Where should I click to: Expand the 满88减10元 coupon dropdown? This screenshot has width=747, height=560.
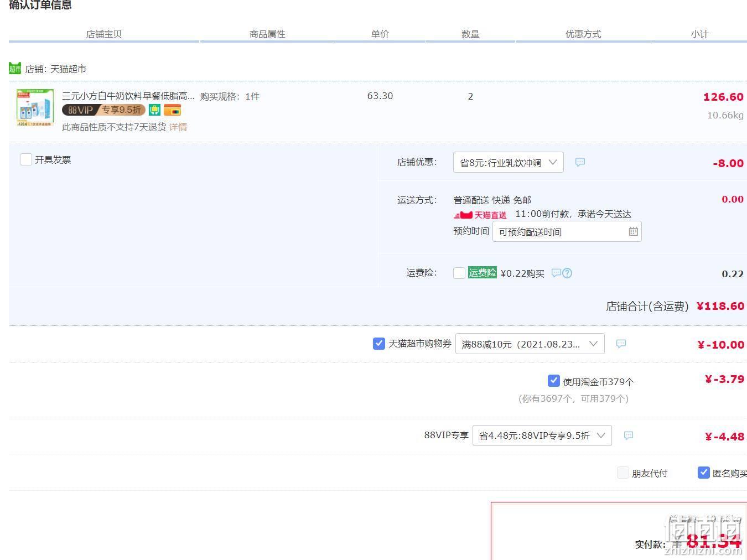(530, 344)
